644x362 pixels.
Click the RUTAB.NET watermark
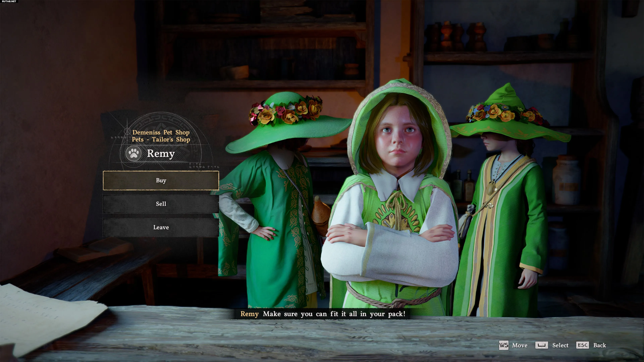[9, 2]
